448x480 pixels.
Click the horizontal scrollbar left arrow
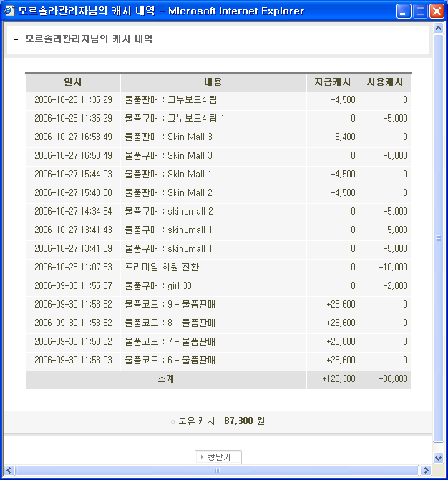pos(10,470)
